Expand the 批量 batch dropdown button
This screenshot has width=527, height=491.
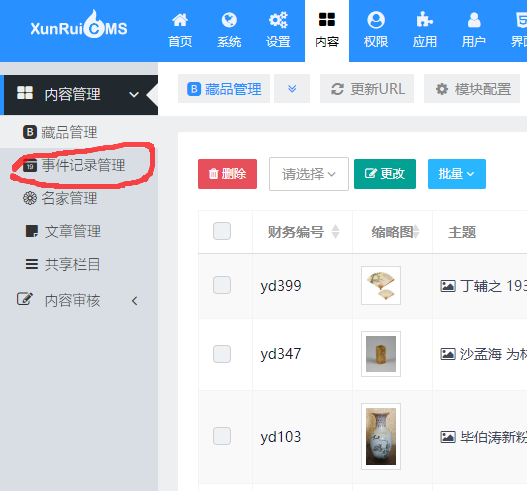(456, 174)
